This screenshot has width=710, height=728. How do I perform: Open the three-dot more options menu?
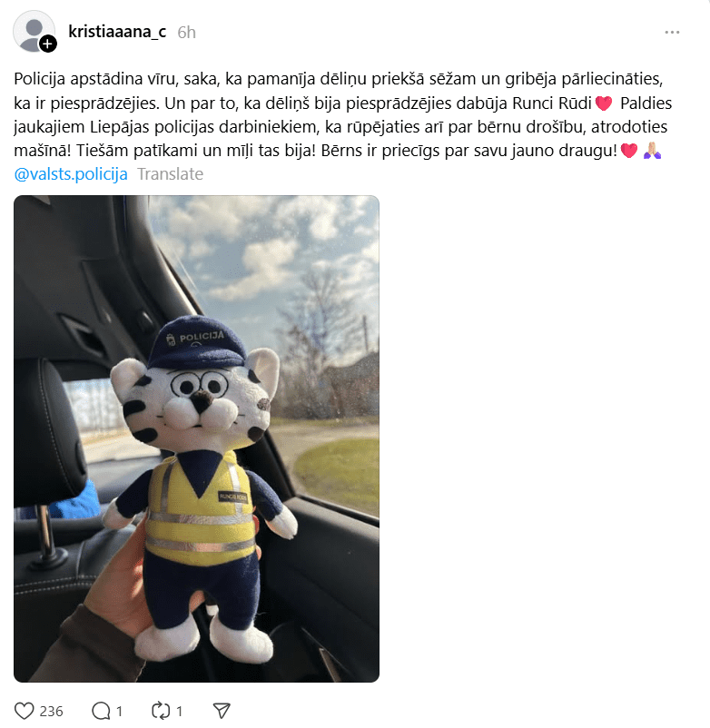pyautogui.click(x=672, y=32)
